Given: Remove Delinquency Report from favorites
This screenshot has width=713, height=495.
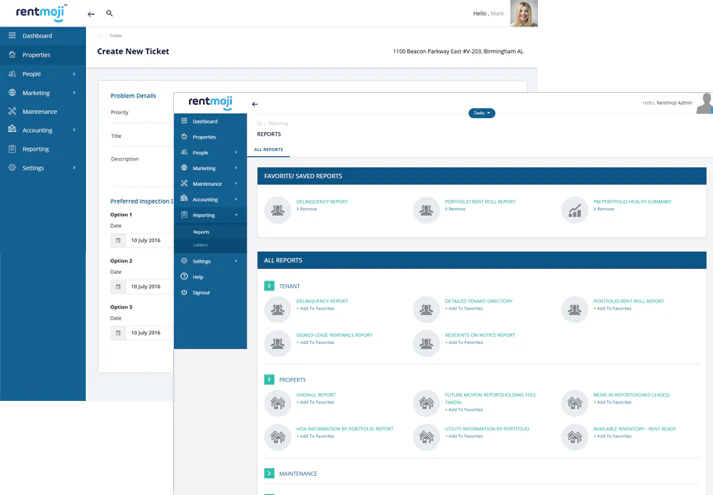Looking at the screenshot, I should tap(307, 209).
